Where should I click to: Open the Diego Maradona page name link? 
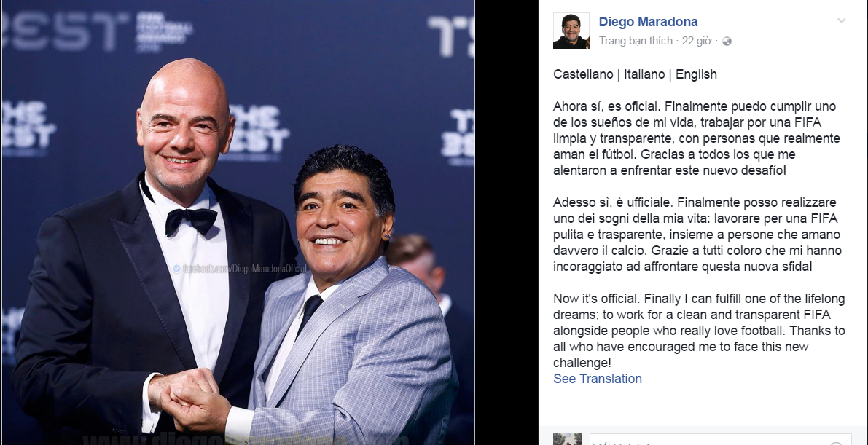click(x=648, y=22)
